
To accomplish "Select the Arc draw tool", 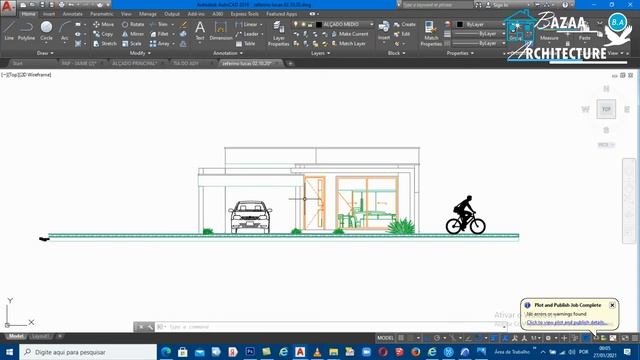I will (64, 31).
